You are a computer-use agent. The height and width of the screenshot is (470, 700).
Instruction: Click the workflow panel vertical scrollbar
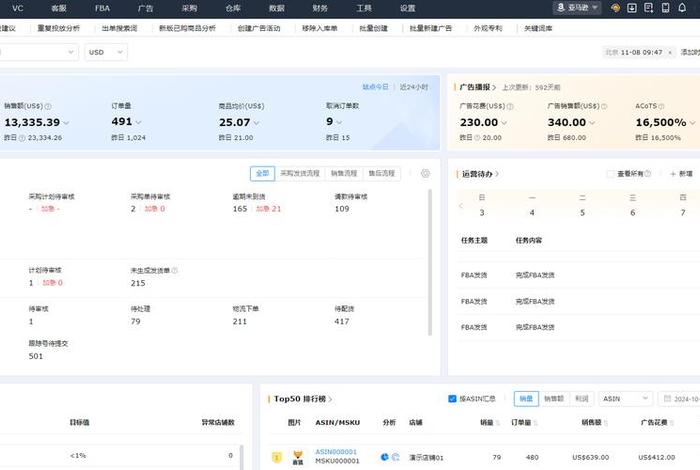point(430,262)
